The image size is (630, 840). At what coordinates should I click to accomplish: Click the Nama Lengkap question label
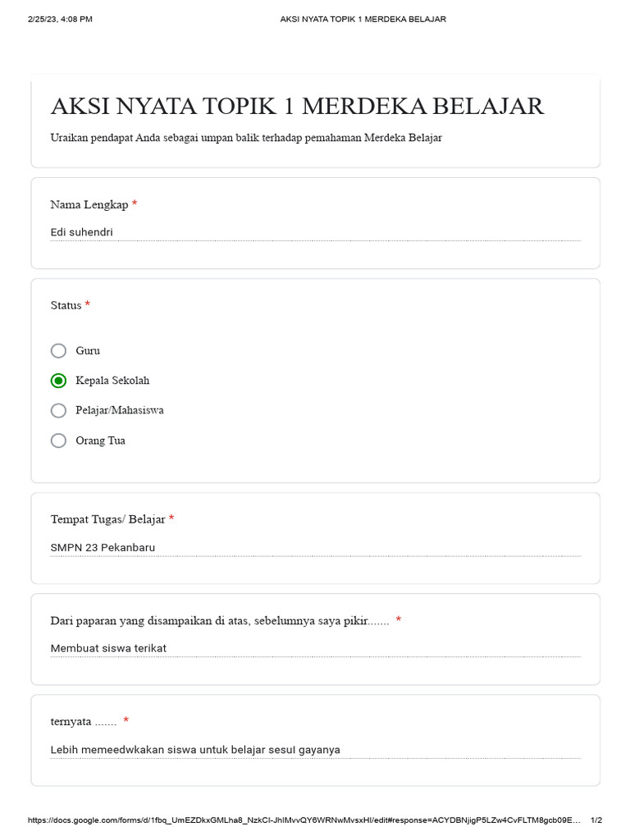click(x=89, y=204)
